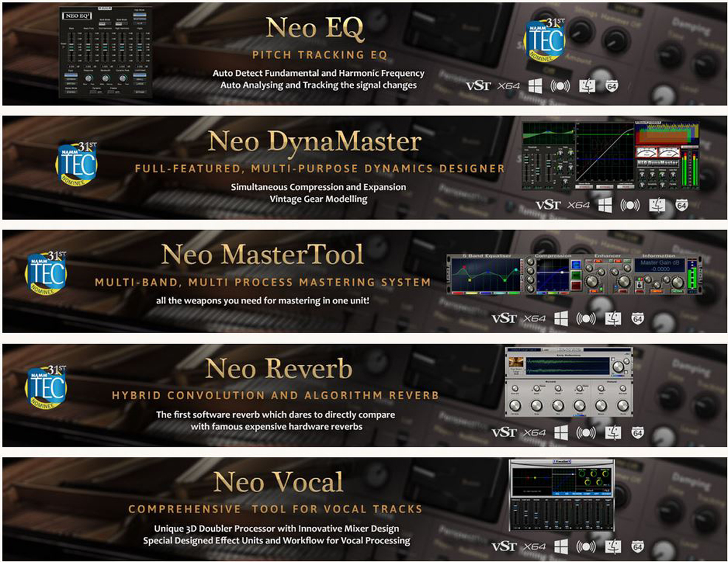Click "HYBRID CONVOLUTION AND ALGORITHM REVERB" subtitle
This screenshot has height=562, width=728.
click(x=275, y=396)
